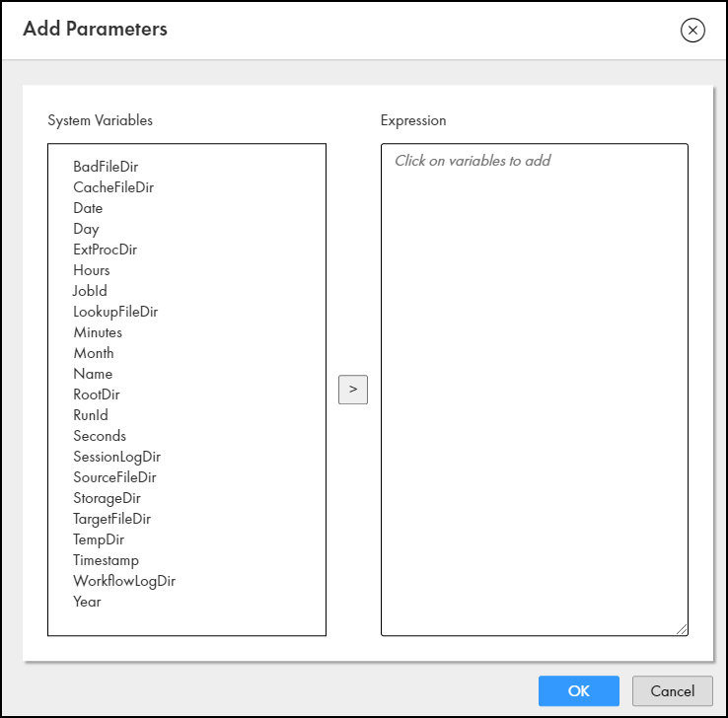
Task: Select ExtProcDir from the list
Action: pos(105,250)
